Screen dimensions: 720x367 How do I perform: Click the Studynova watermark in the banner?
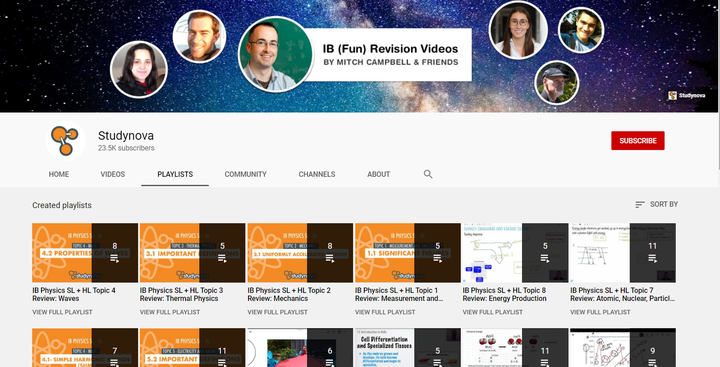(x=686, y=96)
